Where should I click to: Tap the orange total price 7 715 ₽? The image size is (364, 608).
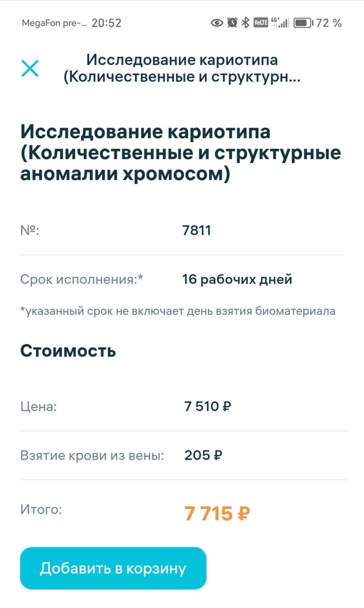tap(218, 514)
